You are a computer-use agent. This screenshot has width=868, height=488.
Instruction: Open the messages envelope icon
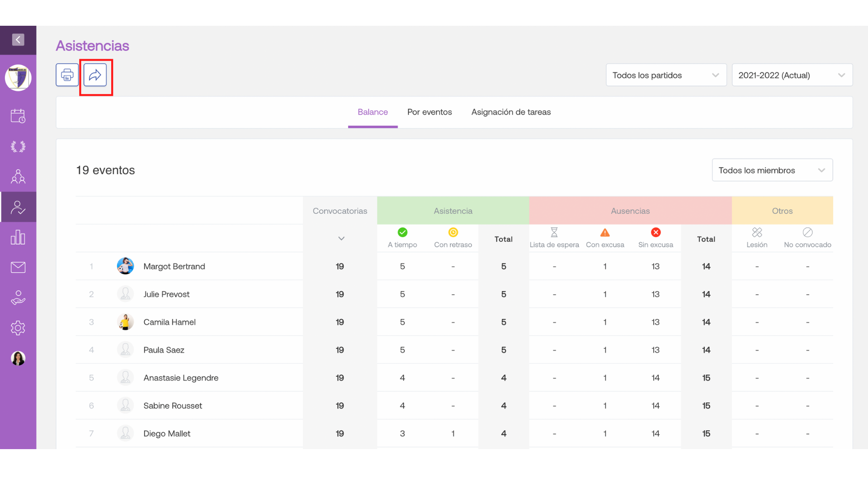18,267
